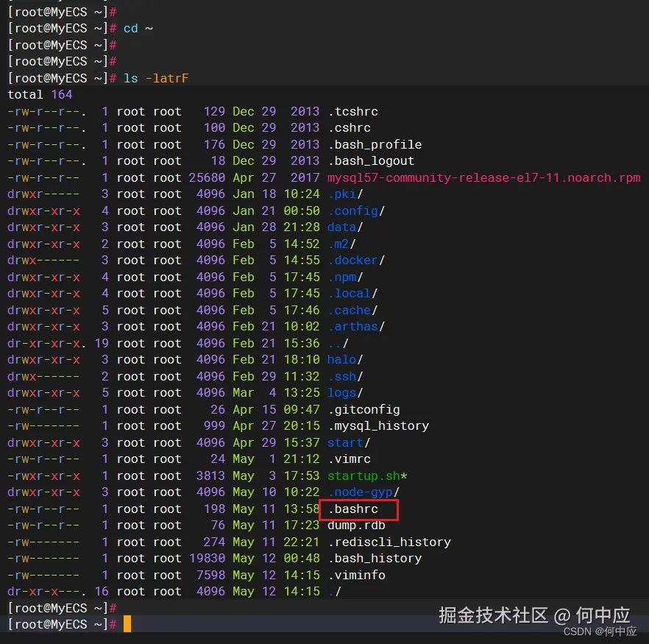
Task: Click the blinking cursor on the last prompt
Action: coord(127,624)
